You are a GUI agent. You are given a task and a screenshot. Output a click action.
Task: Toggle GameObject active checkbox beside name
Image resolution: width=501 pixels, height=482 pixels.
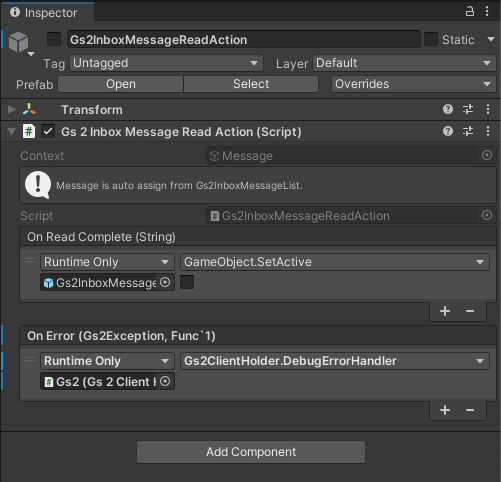(x=54, y=39)
